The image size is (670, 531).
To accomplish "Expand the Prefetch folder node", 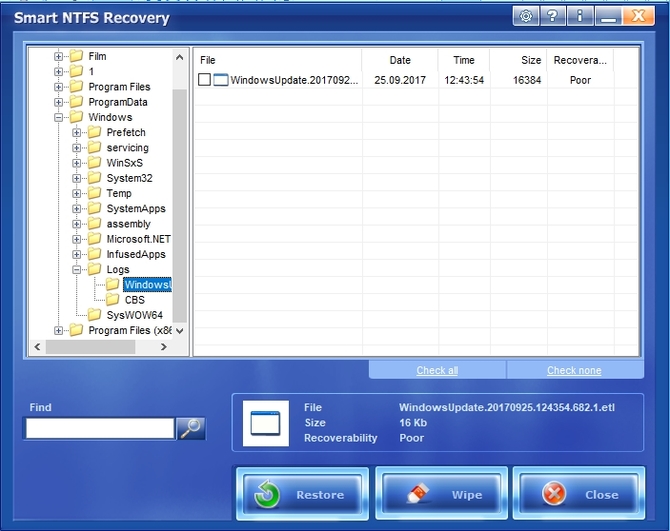I will 78,132.
